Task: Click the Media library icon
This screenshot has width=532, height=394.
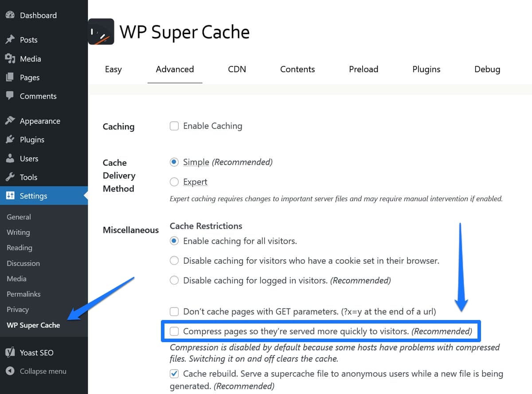Action: pyautogui.click(x=10, y=59)
